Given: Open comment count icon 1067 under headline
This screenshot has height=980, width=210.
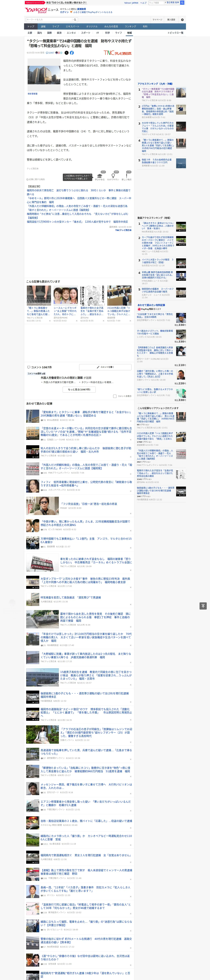Looking at the screenshot, I should (50, 53).
